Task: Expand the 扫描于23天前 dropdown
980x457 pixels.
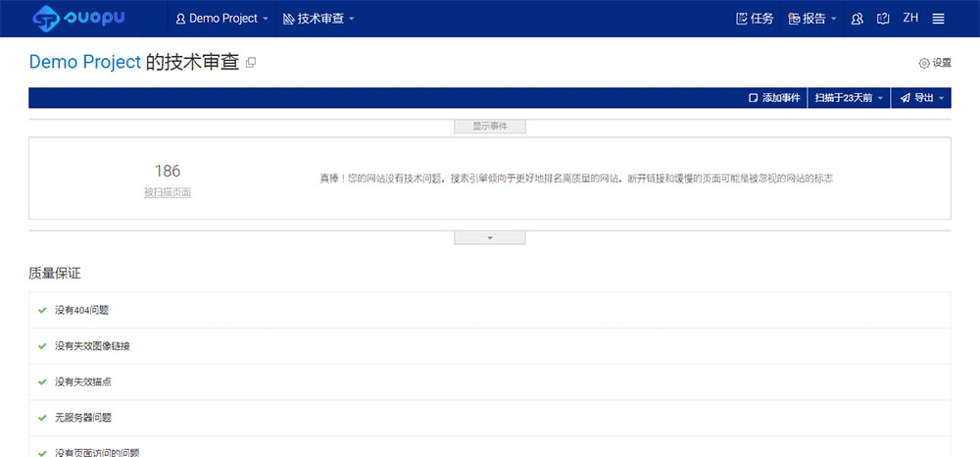Action: pyautogui.click(x=849, y=98)
